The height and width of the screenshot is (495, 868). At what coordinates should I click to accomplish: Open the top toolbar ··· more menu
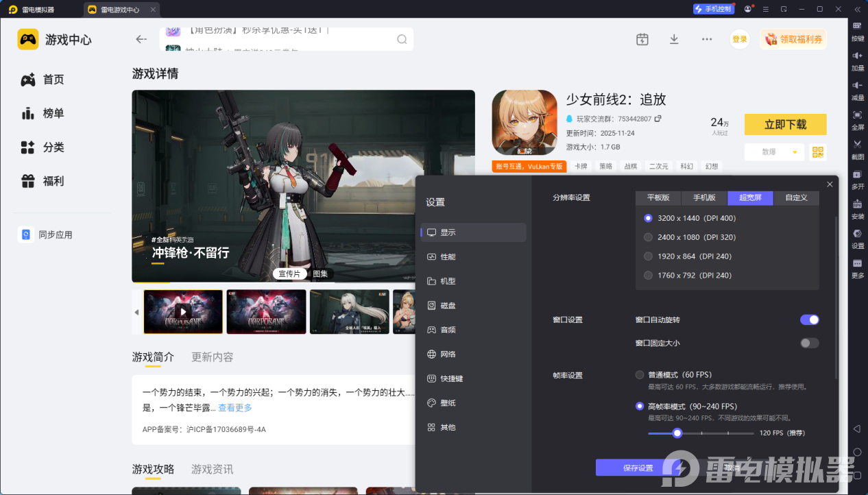706,39
